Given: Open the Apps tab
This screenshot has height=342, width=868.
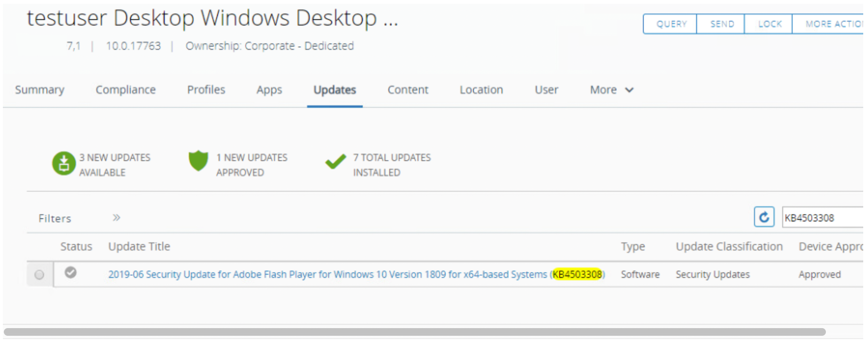Looking at the screenshot, I should (269, 90).
